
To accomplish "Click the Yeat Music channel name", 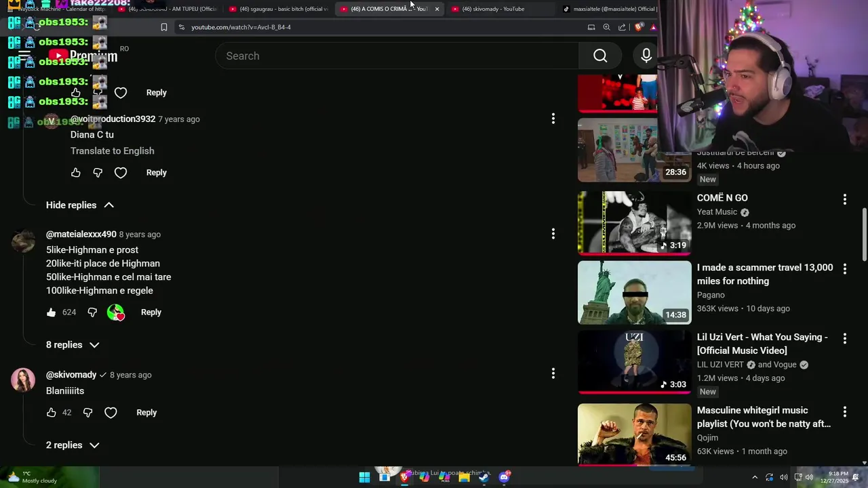I will pyautogui.click(x=717, y=212).
